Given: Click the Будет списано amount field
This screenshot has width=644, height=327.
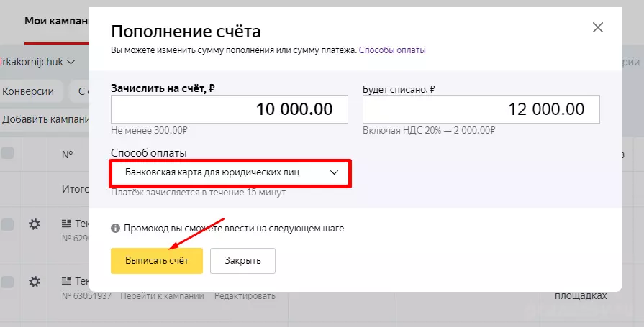Looking at the screenshot, I should [x=481, y=109].
